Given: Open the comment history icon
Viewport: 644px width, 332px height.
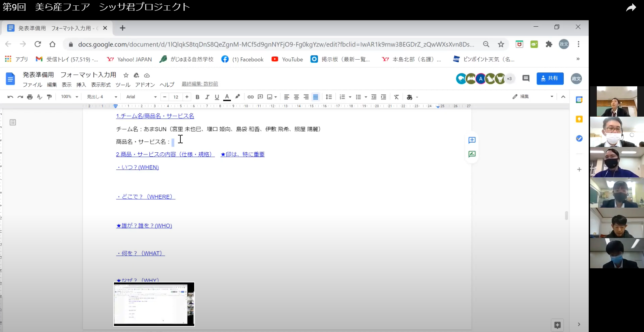Looking at the screenshot, I should [526, 79].
